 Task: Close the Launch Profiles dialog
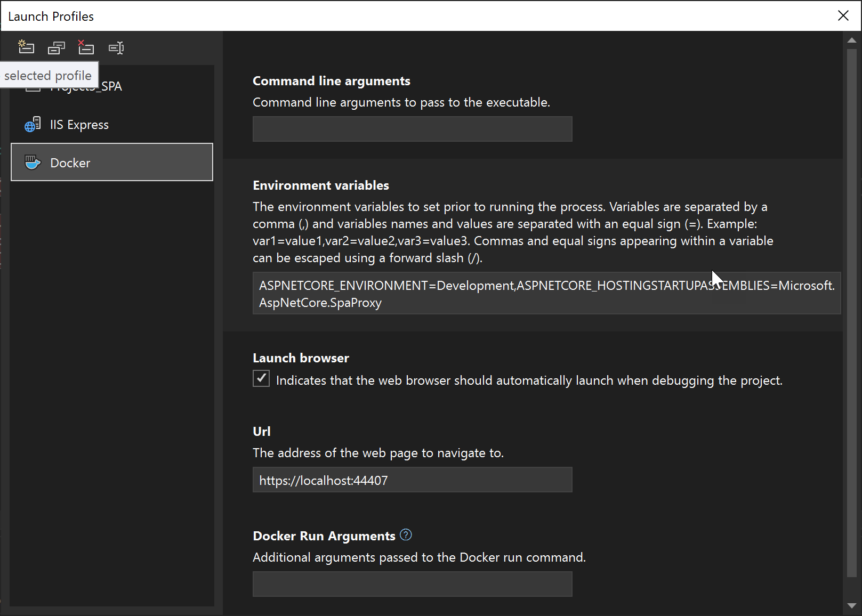pos(843,15)
